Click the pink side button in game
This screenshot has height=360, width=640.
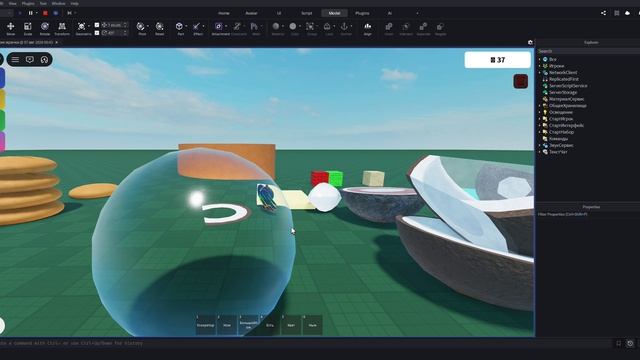pos(2,142)
